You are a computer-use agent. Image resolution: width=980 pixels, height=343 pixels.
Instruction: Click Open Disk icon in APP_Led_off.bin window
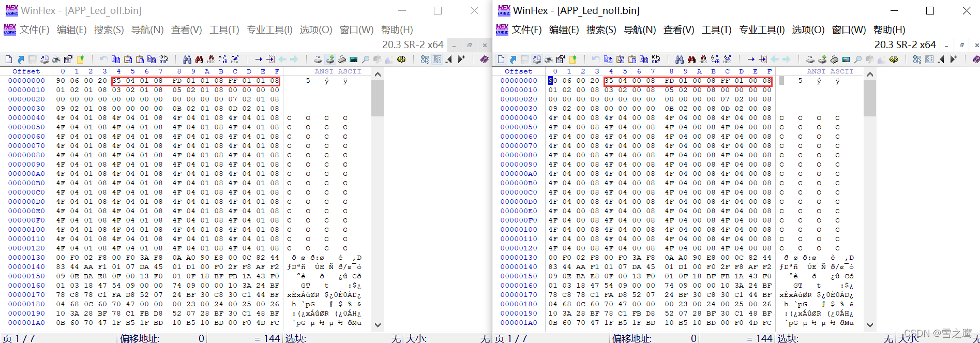[318, 59]
